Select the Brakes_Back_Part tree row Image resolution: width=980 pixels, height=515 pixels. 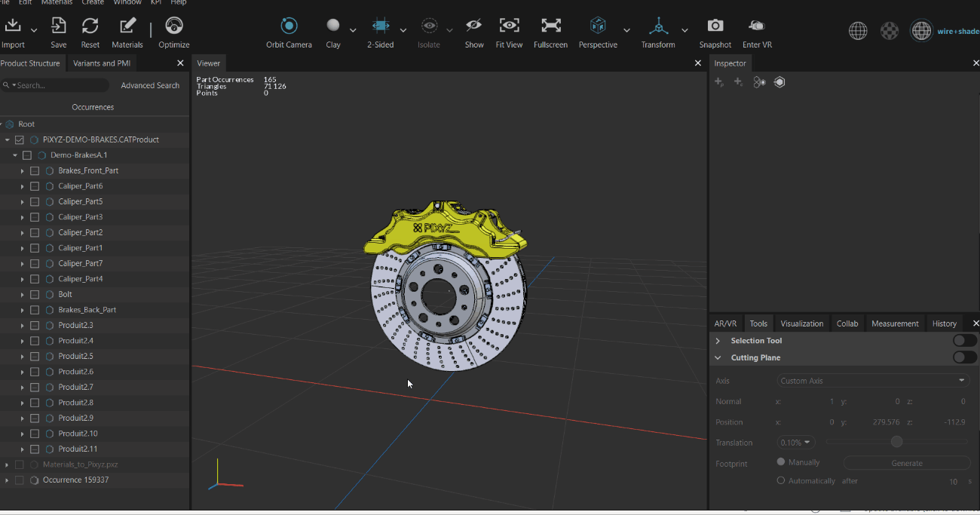point(94,310)
